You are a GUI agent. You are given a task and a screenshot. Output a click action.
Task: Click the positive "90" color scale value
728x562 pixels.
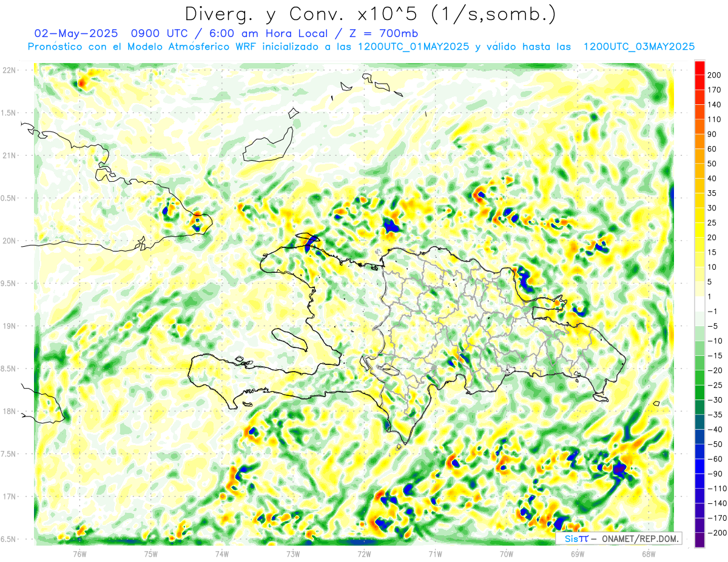click(713, 134)
